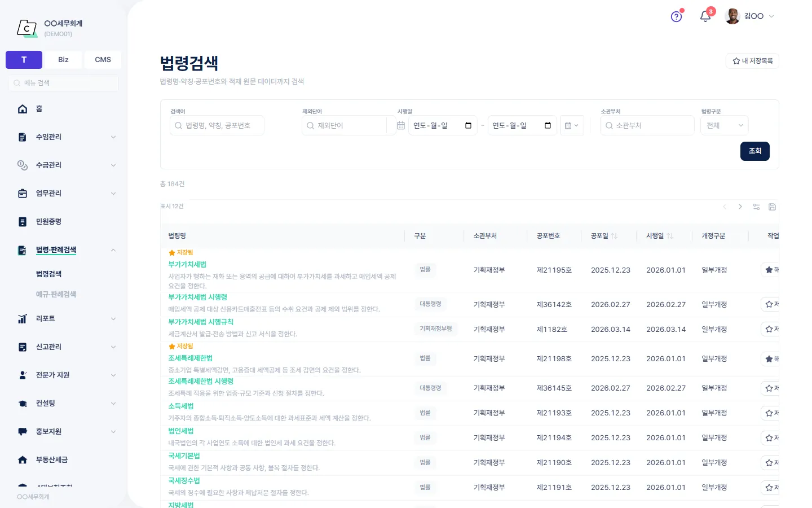Click the save/export table icon
The height and width of the screenshot is (508, 812).
(x=773, y=207)
